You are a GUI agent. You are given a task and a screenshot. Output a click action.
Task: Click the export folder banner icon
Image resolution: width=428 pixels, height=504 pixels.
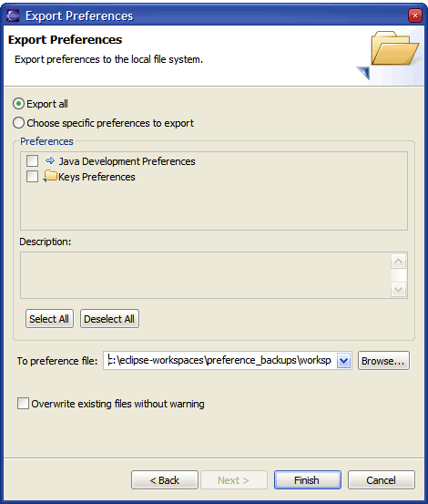point(390,55)
